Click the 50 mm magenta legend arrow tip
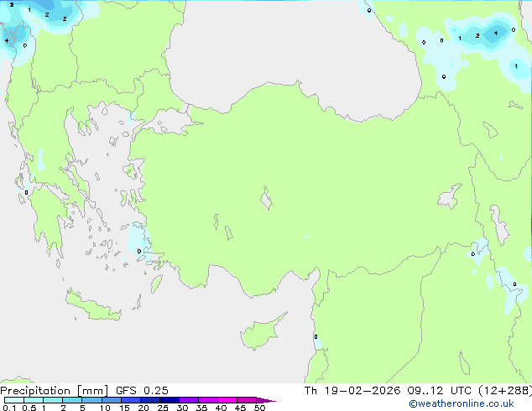Viewport: 532px width, 411px height. [270, 400]
